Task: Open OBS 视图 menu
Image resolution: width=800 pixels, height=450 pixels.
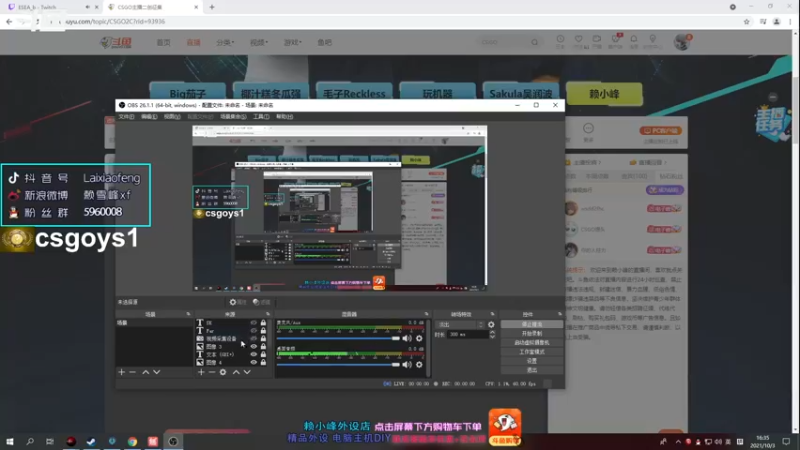Action: pyautogui.click(x=172, y=117)
